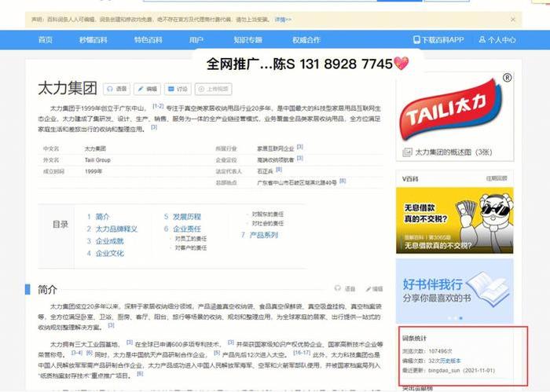This screenshot has height=392, width=550.
Task: Click the album icon beside 太力集团的概述图
Action: point(407,152)
